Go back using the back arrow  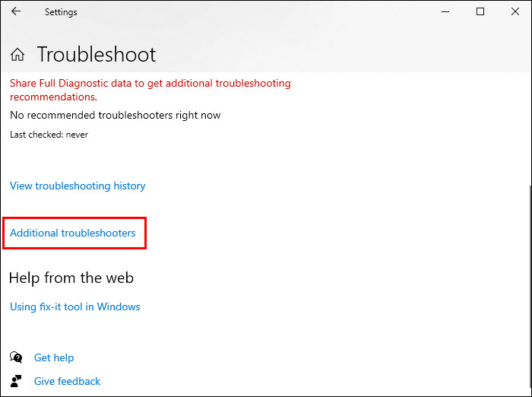(x=16, y=12)
